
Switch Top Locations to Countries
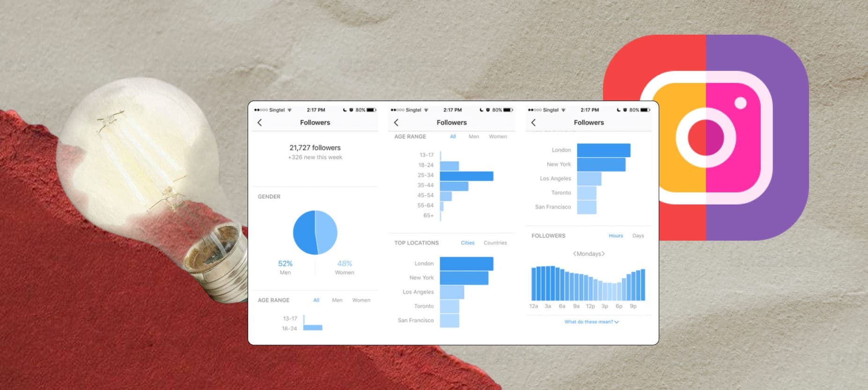coord(495,243)
